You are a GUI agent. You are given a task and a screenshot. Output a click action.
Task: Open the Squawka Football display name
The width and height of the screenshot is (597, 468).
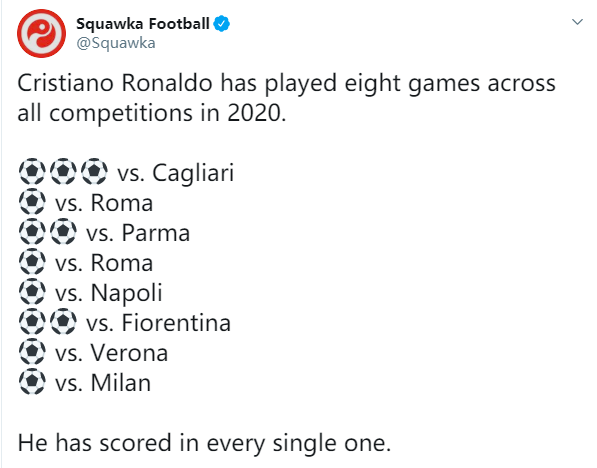point(143,24)
